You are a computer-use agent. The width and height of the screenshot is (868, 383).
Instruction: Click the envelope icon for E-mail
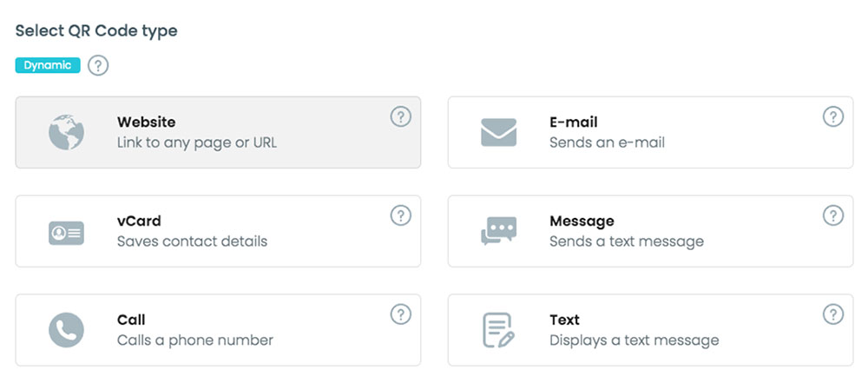click(x=499, y=133)
